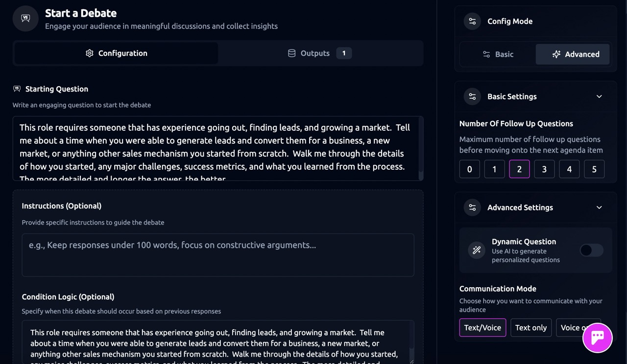Select Text/Voice communication mode
The image size is (627, 364).
click(482, 328)
